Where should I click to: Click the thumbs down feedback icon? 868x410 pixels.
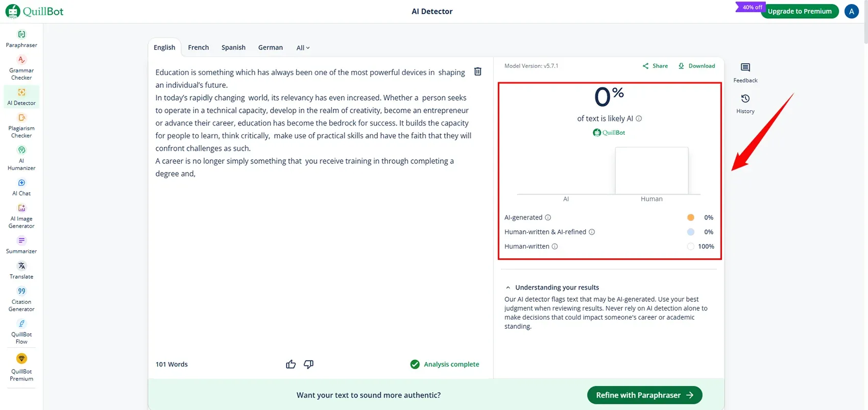tap(308, 364)
